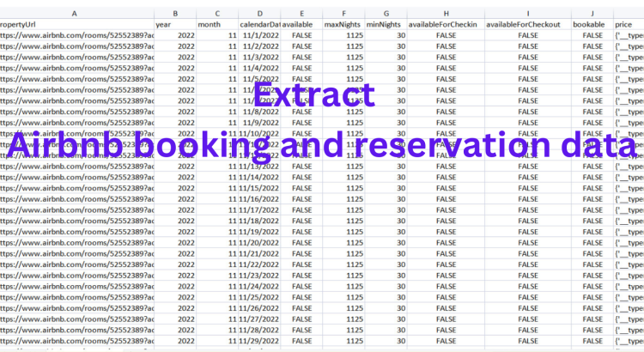Click the 'bookable' header cell

tap(592, 25)
